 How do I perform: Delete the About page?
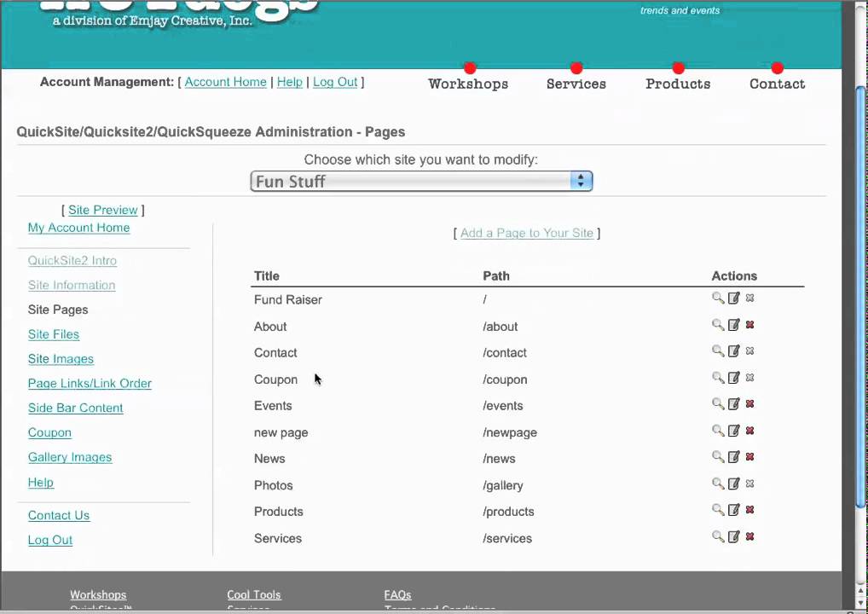point(750,325)
